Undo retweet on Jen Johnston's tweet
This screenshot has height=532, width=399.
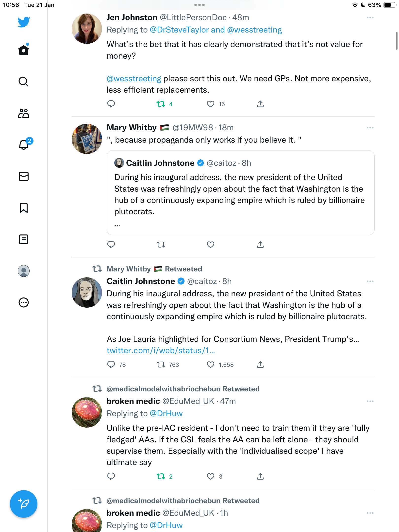161,104
